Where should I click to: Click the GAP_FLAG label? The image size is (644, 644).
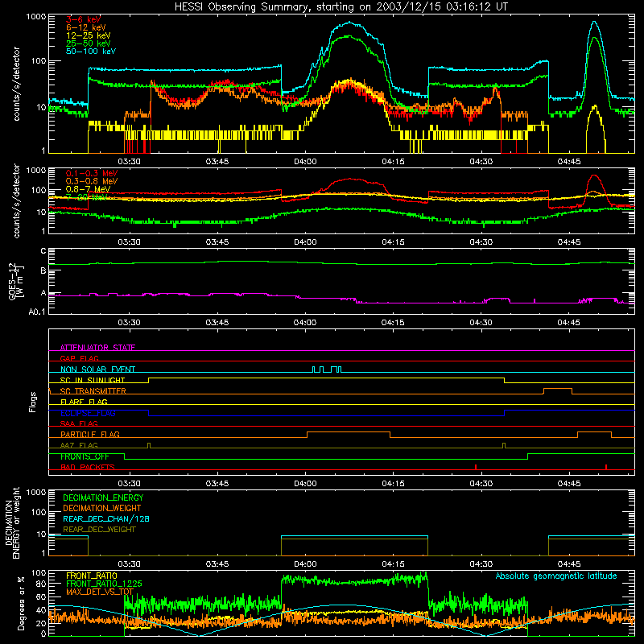[x=80, y=358]
